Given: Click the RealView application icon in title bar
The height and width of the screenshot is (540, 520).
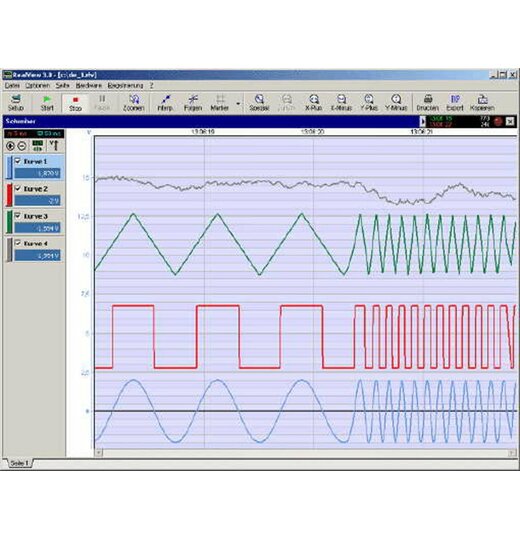Looking at the screenshot, I should (8, 75).
